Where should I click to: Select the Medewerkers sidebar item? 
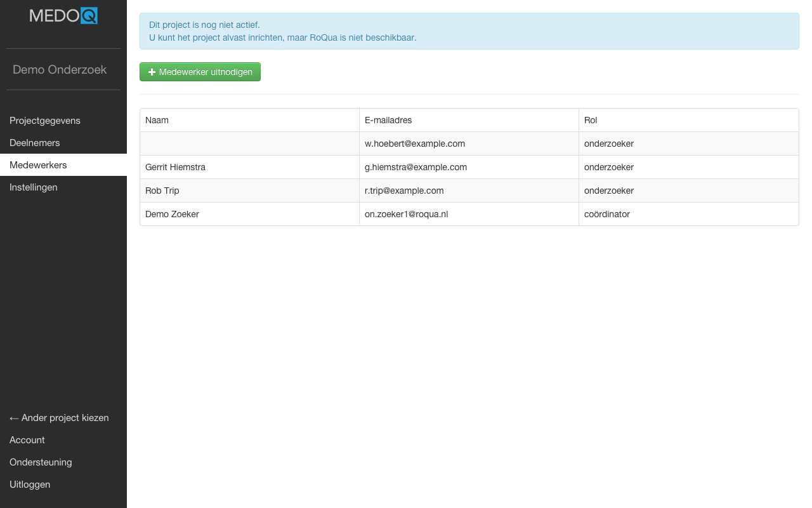pyautogui.click(x=38, y=165)
